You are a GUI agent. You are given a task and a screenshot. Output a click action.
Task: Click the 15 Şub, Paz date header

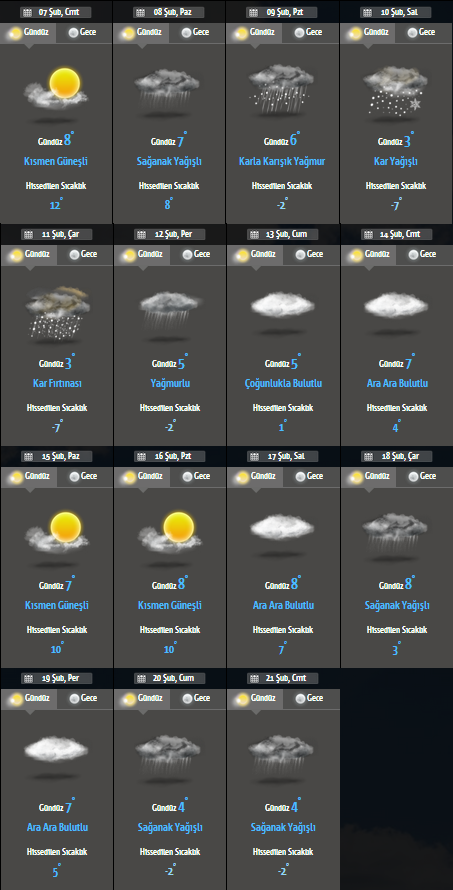point(57,456)
